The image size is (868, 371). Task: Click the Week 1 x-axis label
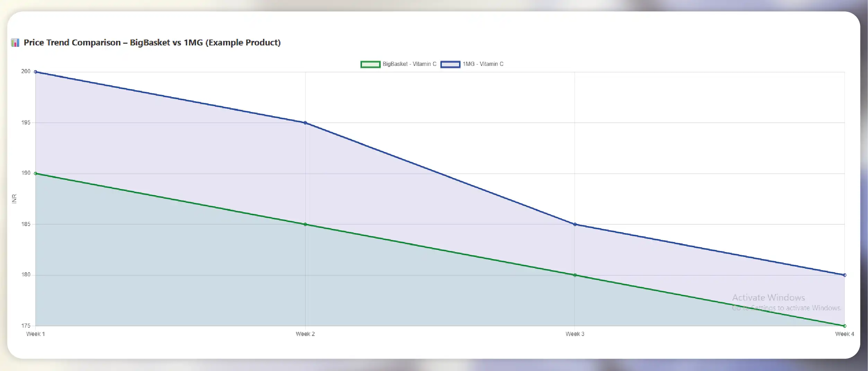point(36,334)
